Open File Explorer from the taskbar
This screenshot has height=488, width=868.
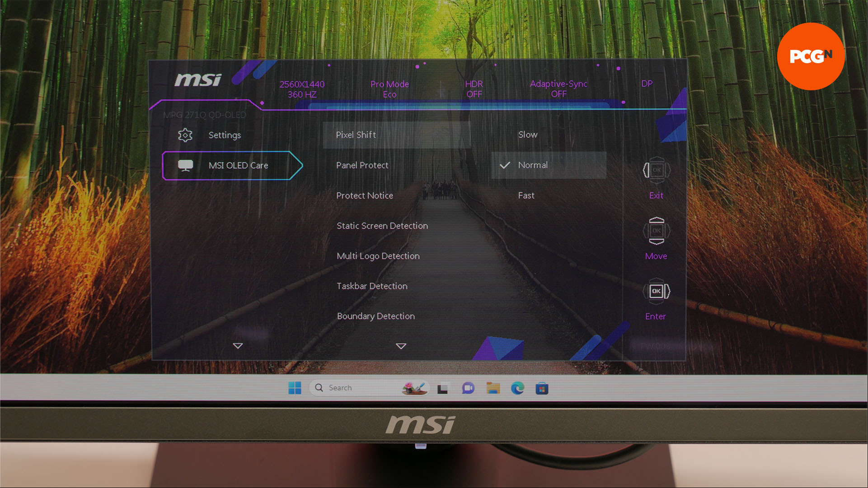point(493,388)
